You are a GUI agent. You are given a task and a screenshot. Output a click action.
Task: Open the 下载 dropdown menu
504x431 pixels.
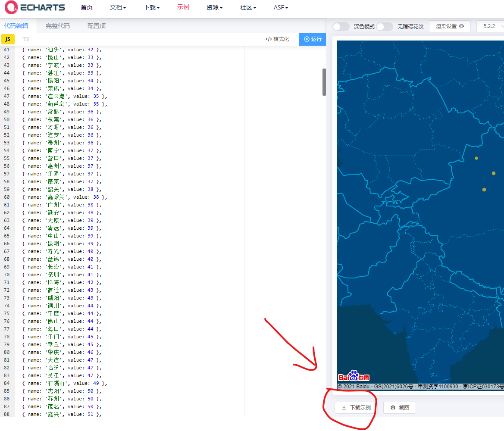point(151,7)
